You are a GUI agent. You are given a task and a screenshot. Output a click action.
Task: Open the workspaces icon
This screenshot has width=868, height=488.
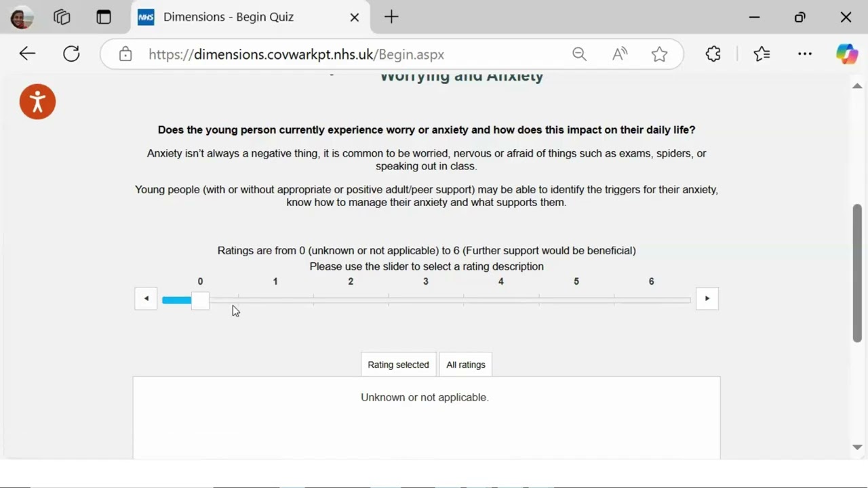click(62, 18)
